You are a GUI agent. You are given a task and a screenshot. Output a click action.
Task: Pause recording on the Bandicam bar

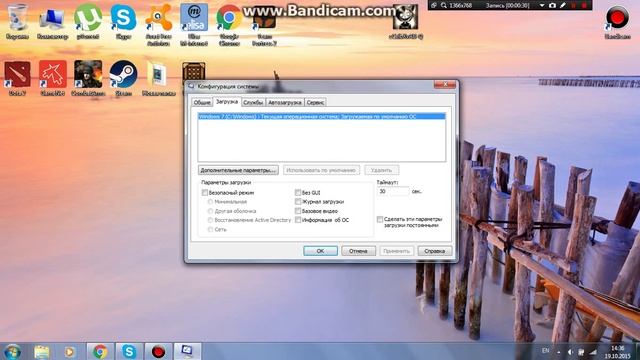(x=574, y=5)
